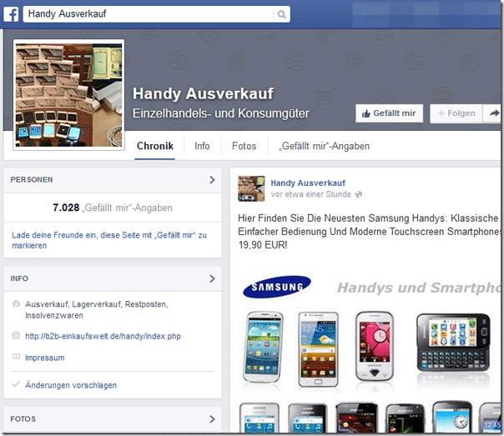Open the b2b-einkaufswelt.de website link
Viewport: 504px width, 436px height.
point(103,336)
